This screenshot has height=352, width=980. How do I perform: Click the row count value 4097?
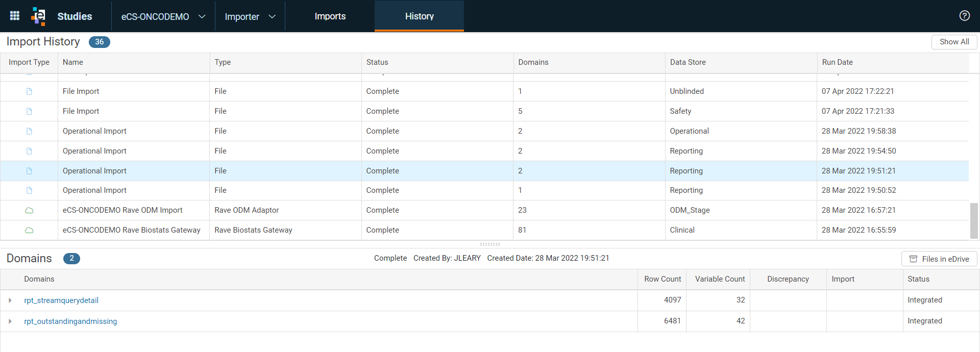[x=672, y=300]
